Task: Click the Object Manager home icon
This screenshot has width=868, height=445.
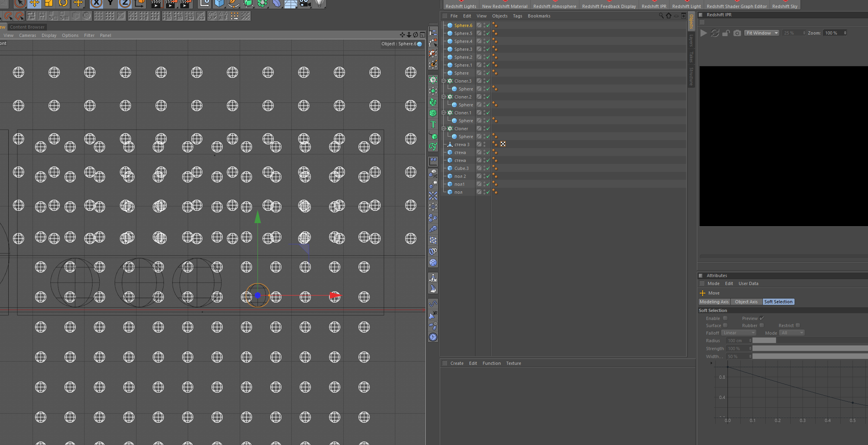Action: 669,15
